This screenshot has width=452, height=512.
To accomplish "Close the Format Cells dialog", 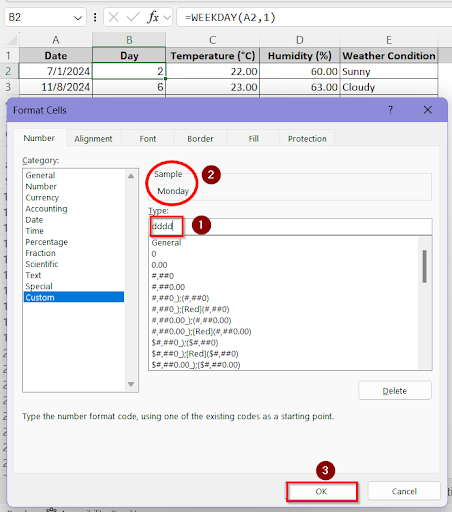I will 428,110.
